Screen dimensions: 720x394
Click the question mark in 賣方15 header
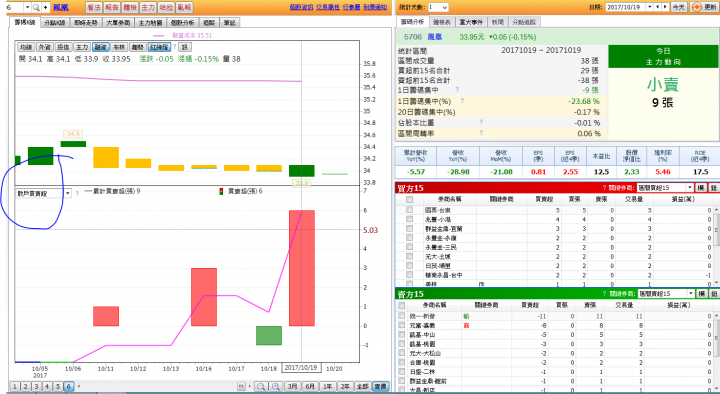(x=604, y=293)
